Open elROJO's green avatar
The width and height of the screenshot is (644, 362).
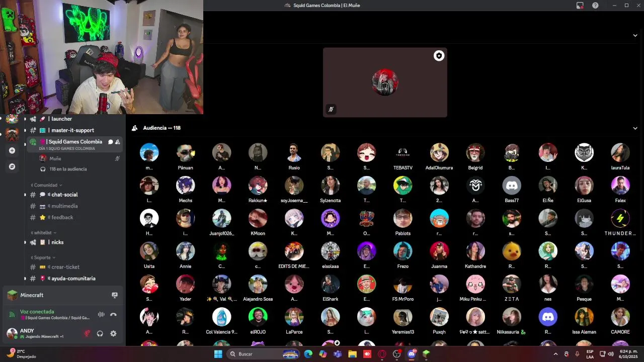coord(258,317)
